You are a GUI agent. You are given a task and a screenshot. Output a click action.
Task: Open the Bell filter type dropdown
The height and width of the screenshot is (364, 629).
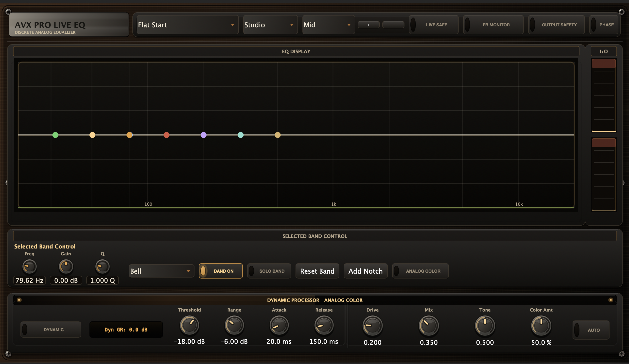point(161,271)
